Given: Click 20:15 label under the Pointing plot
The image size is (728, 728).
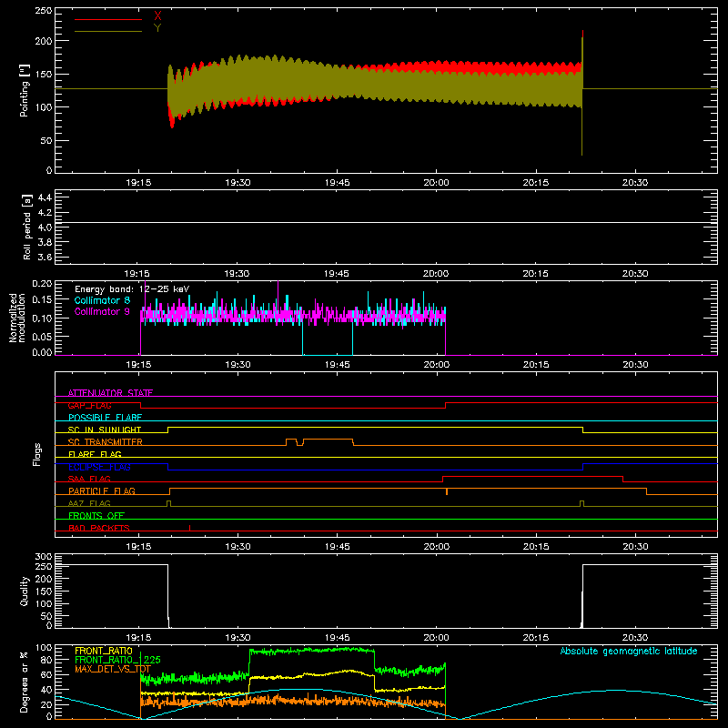Looking at the screenshot, I should tap(536, 183).
